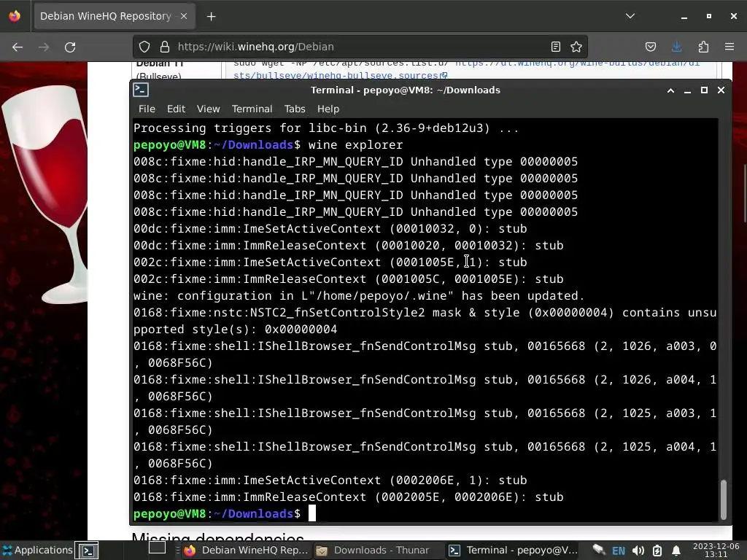Image resolution: width=747 pixels, height=560 pixels.
Task: Open the terminal Help menu
Action: click(328, 109)
